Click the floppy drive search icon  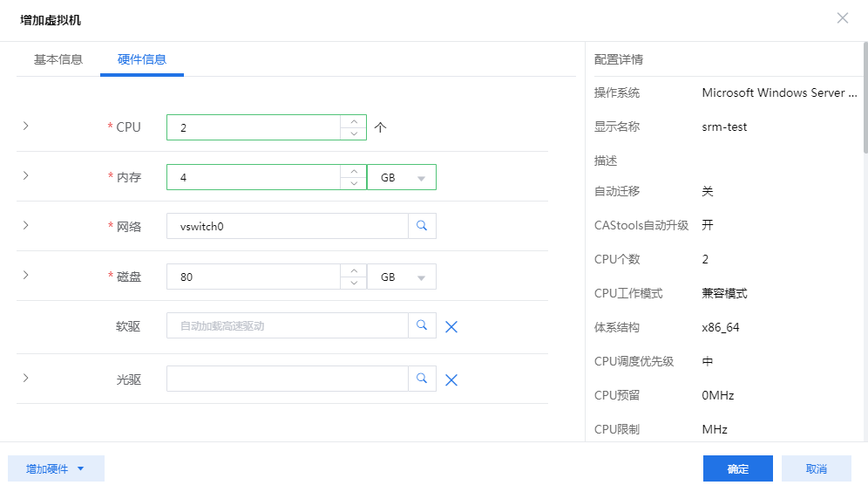(x=422, y=325)
